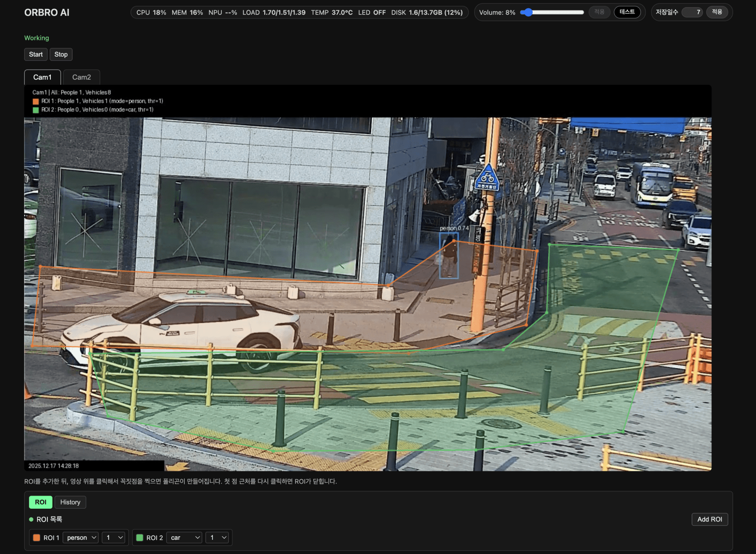Click the green ROI 2 color swatch
This screenshot has height=554, width=756.
(x=140, y=538)
